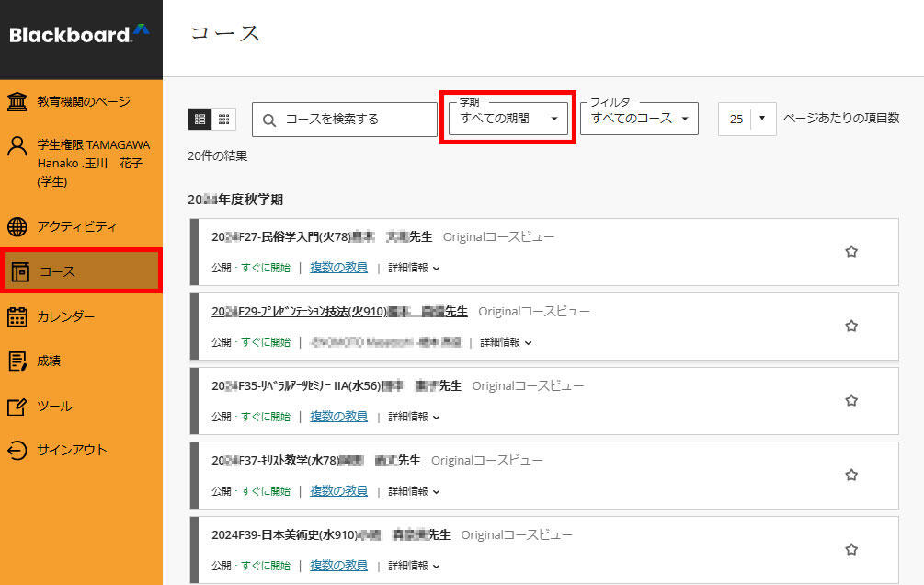The image size is (924, 585).
Task: Expand 詳細情報 for リベラルアーツセミナー IIA
Action: 414,417
